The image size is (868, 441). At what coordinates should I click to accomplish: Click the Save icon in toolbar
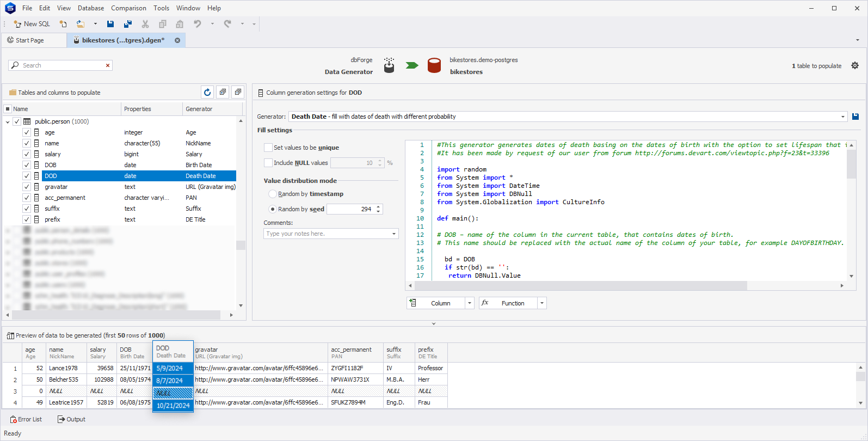click(x=110, y=24)
